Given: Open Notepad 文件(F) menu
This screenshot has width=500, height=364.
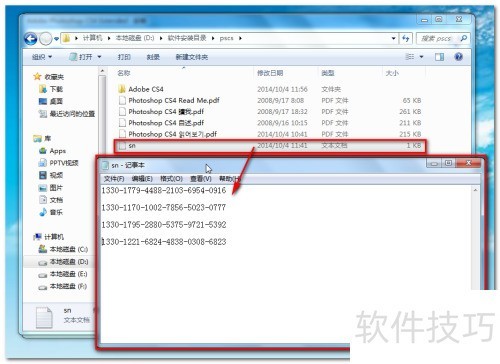Looking at the screenshot, I should (x=114, y=179).
